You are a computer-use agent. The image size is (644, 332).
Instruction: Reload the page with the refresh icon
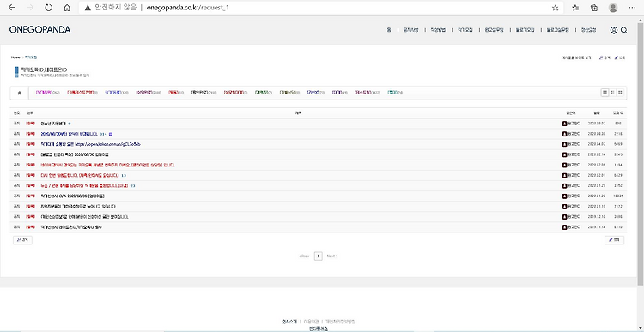tap(48, 8)
